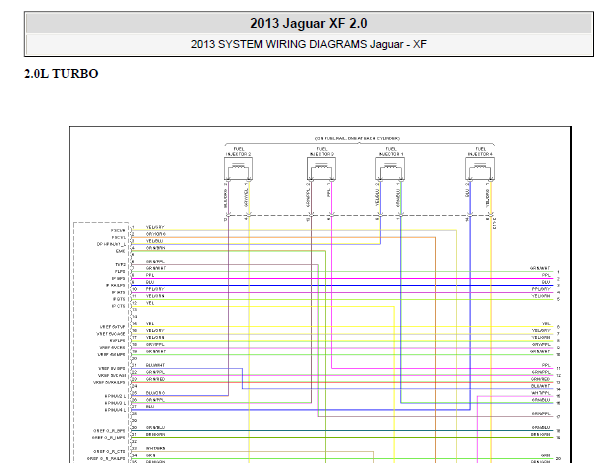Click the PPL label at right terminal 11
The width and height of the screenshot is (598, 463).
pyautogui.click(x=546, y=365)
